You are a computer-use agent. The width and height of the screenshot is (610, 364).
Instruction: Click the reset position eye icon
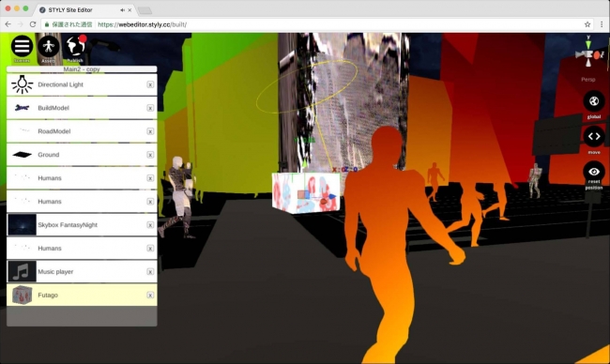(x=594, y=172)
